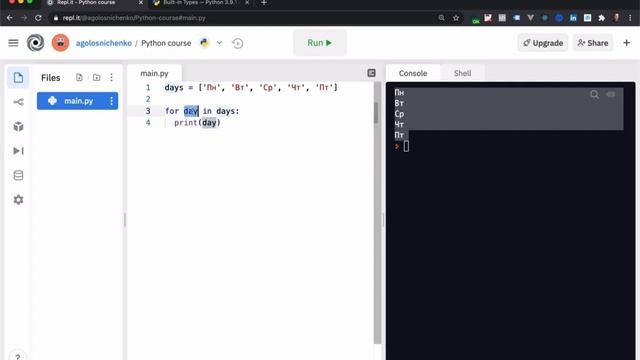Select the Built-in Types Python browser tab
Viewport: 640px width, 360px height.
(201, 3)
